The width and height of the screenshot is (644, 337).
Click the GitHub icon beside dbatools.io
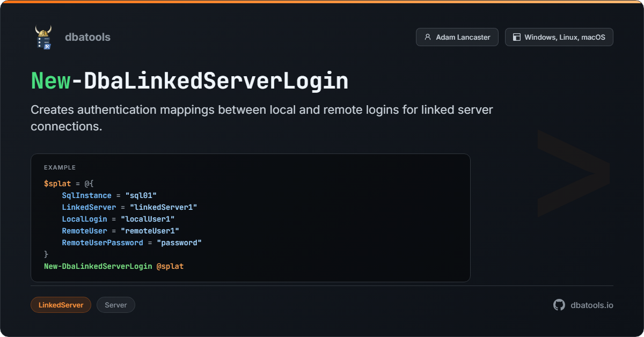coord(559,305)
